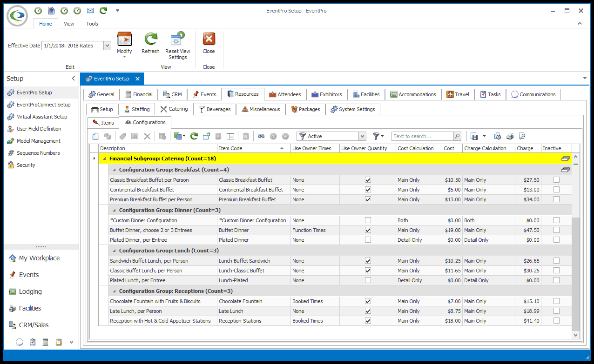Click the save layout disk icon

(474, 136)
